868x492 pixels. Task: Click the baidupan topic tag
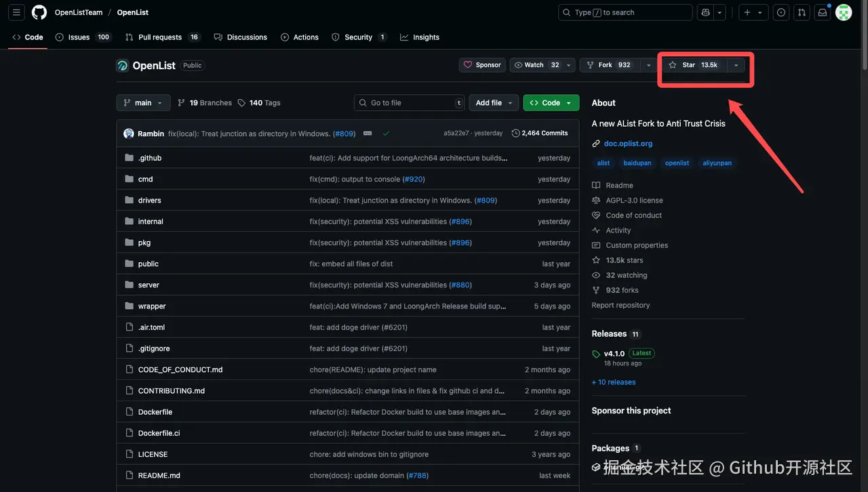click(x=637, y=163)
